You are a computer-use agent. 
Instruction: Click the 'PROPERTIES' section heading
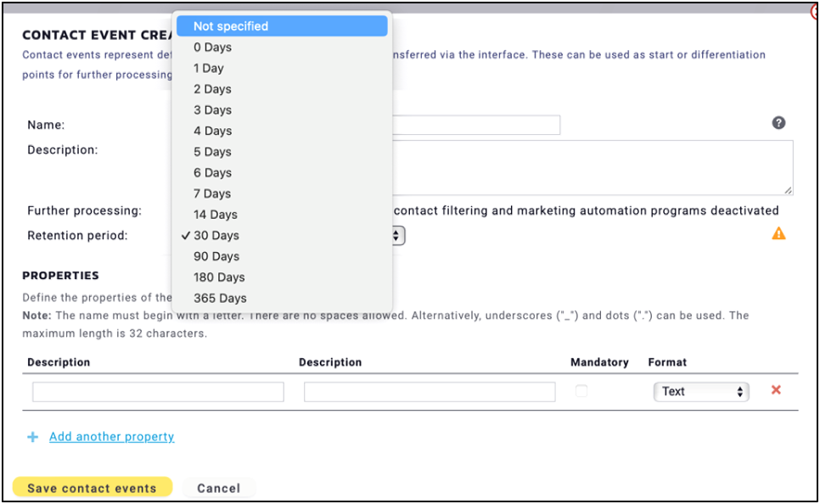coord(60,276)
